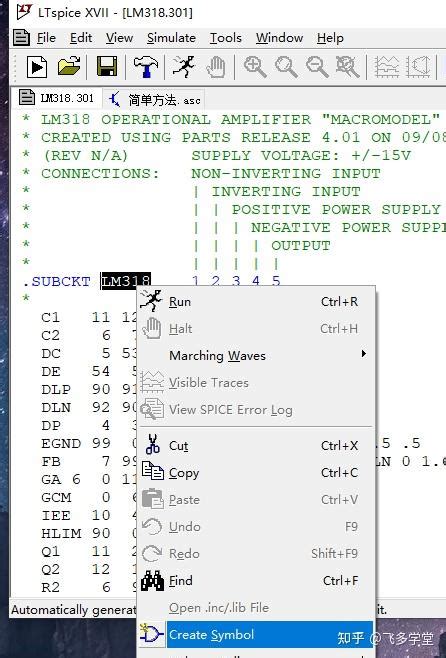Click the R2 line in the netlist
Screen dimensions: 446x658
(89, 587)
